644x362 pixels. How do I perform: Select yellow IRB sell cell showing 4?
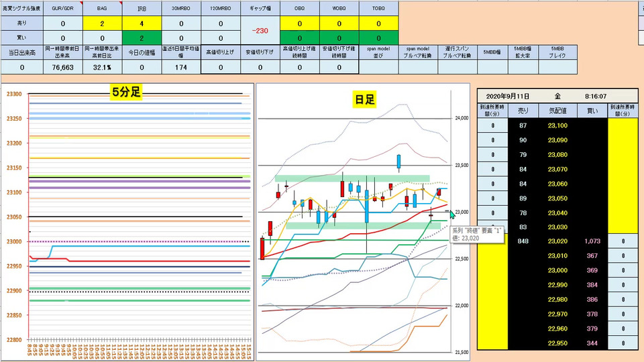point(142,23)
